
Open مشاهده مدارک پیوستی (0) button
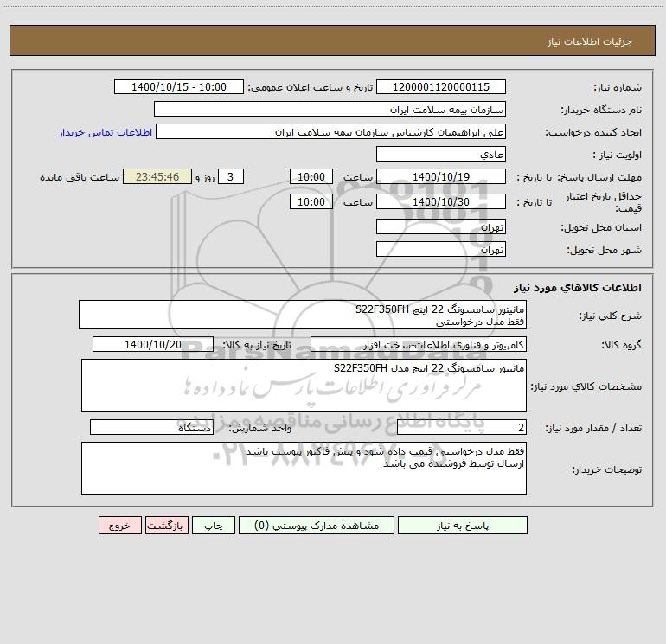click(317, 526)
